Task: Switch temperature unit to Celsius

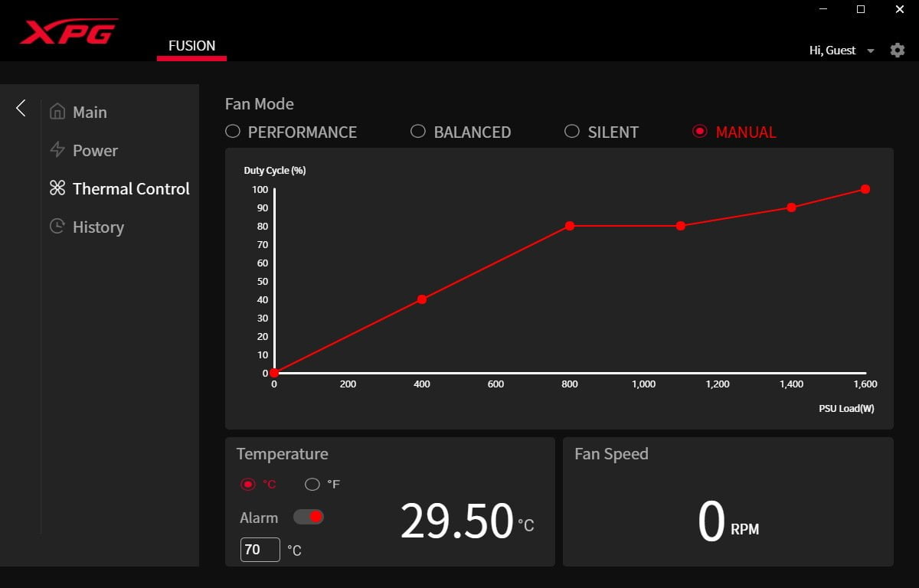Action: click(258, 484)
